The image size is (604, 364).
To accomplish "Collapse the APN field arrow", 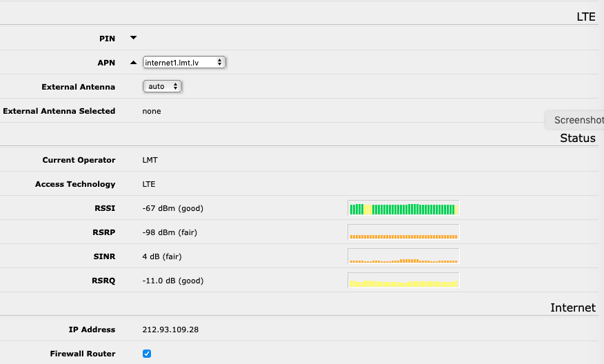I will pyautogui.click(x=133, y=63).
